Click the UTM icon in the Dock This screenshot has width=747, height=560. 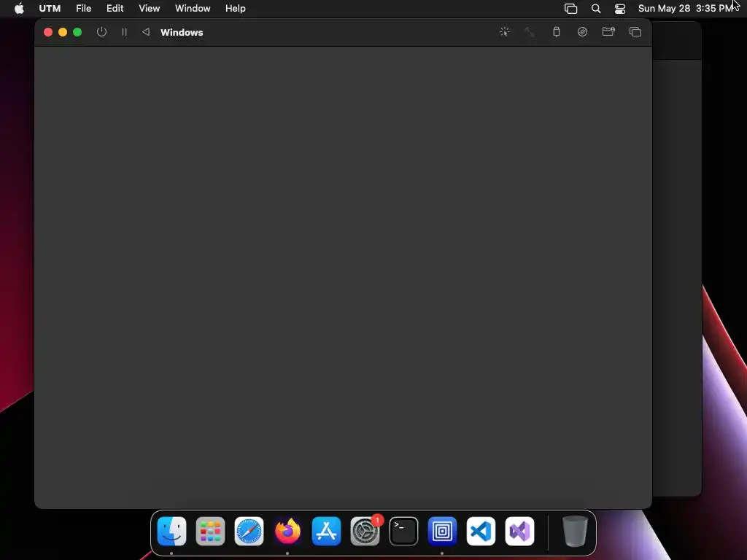point(442,531)
